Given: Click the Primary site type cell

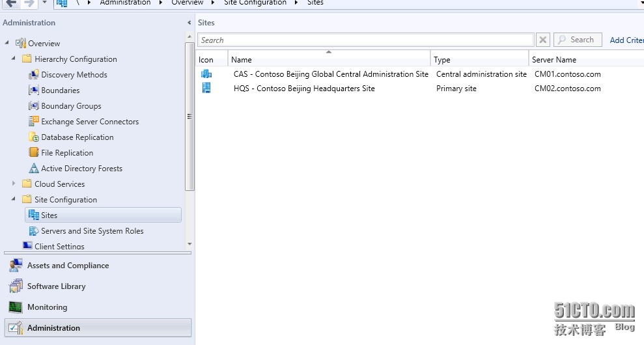Looking at the screenshot, I should [x=456, y=88].
